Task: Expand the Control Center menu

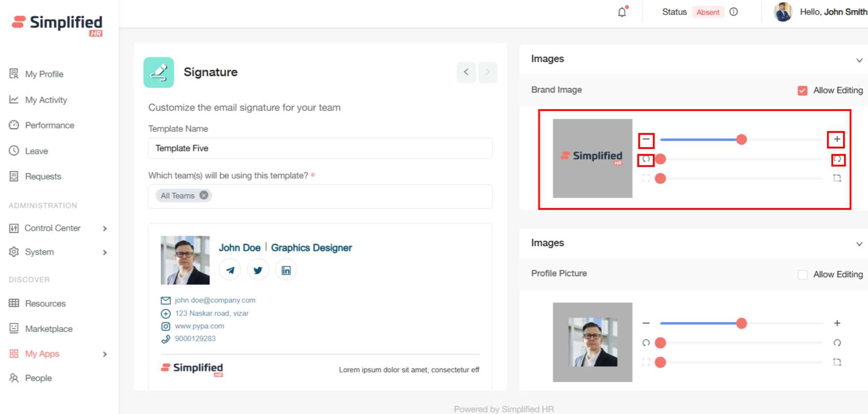Action: 105,228
